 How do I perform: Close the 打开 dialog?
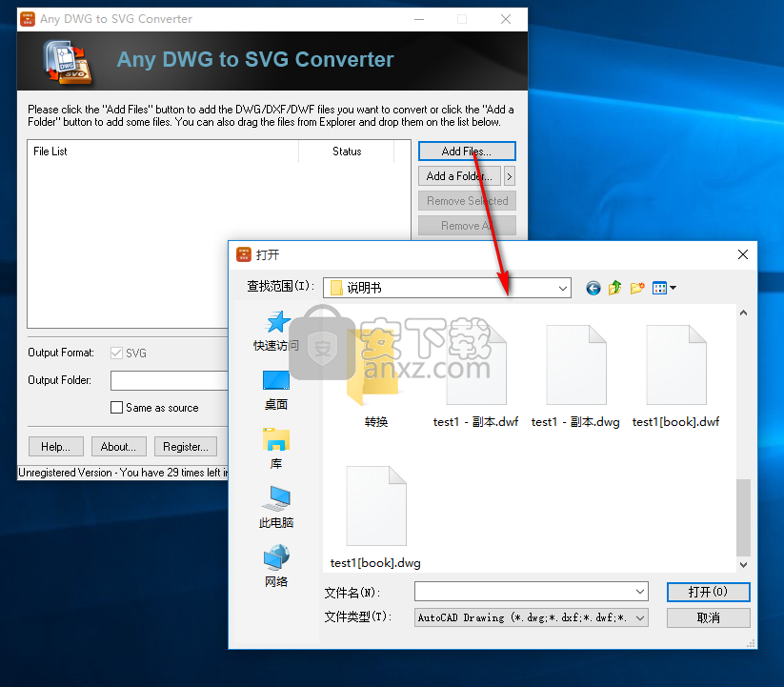click(x=743, y=254)
